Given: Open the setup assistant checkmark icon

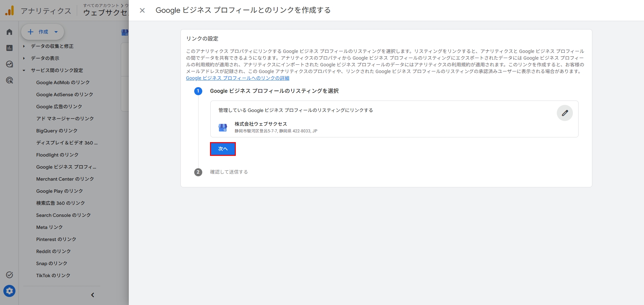Looking at the screenshot, I should pyautogui.click(x=9, y=275).
